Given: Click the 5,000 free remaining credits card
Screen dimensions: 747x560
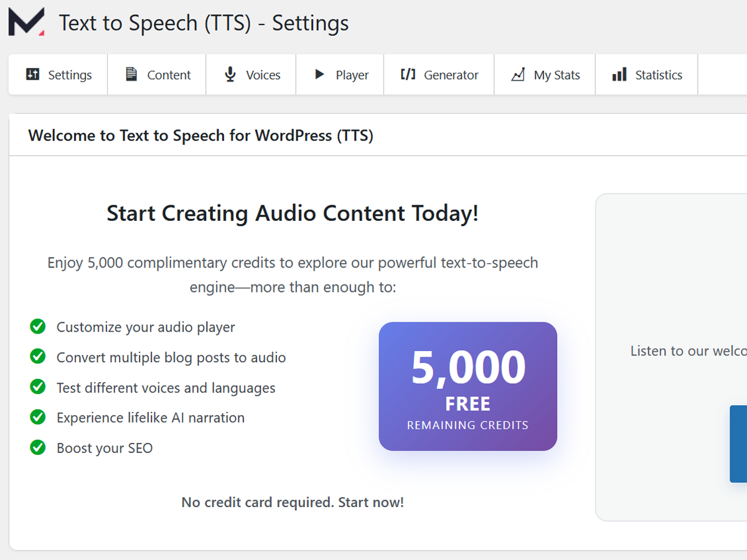Looking at the screenshot, I should 467,386.
